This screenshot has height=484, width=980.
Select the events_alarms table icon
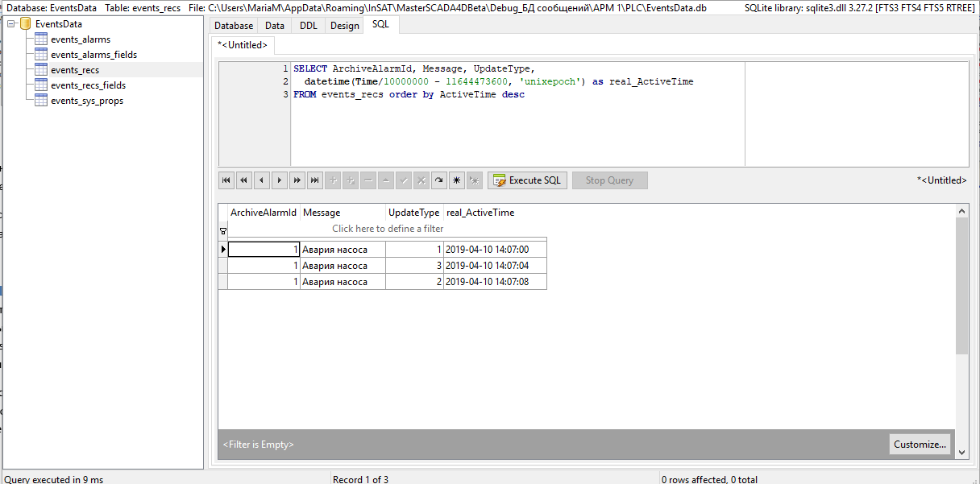click(42, 39)
